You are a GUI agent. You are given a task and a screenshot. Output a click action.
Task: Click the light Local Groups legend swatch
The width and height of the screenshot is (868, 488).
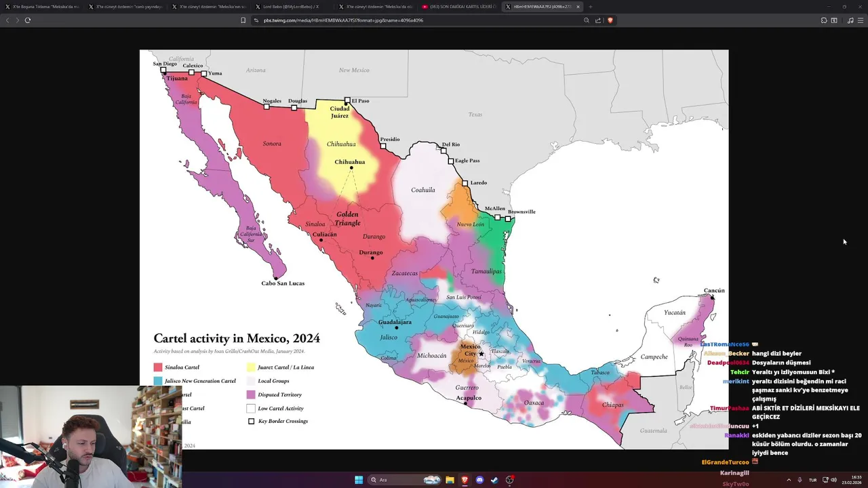[251, 381]
